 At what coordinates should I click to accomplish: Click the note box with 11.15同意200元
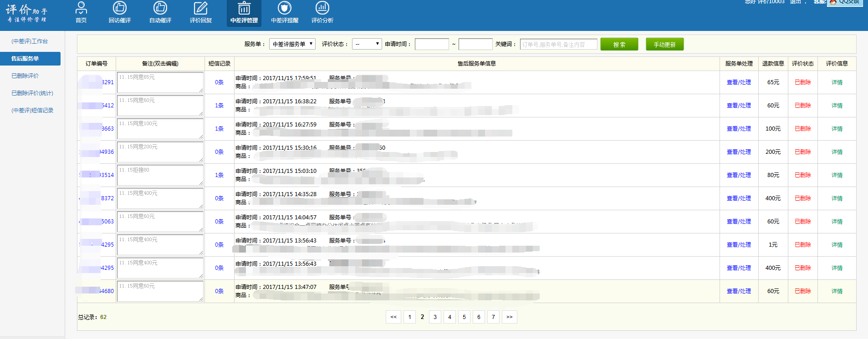coord(160,152)
